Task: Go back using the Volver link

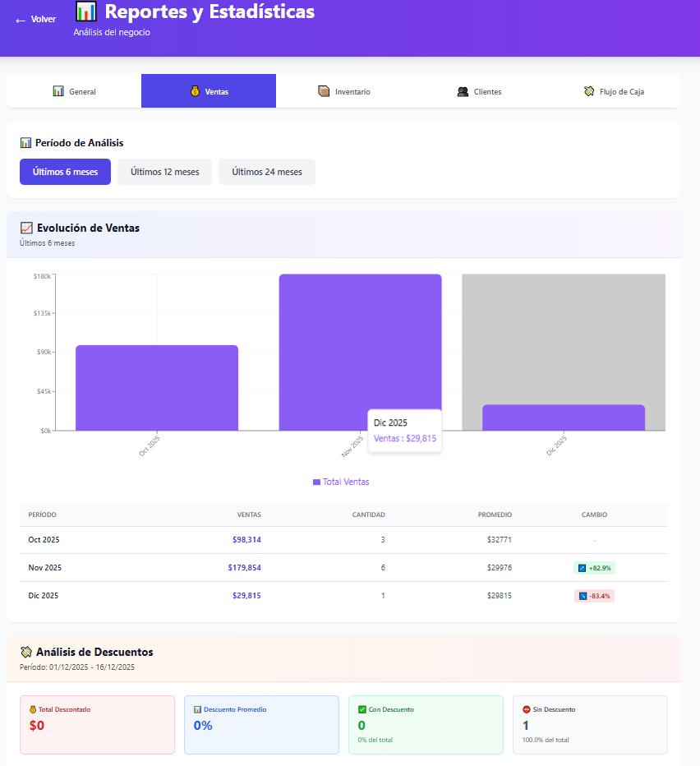Action: coord(36,20)
